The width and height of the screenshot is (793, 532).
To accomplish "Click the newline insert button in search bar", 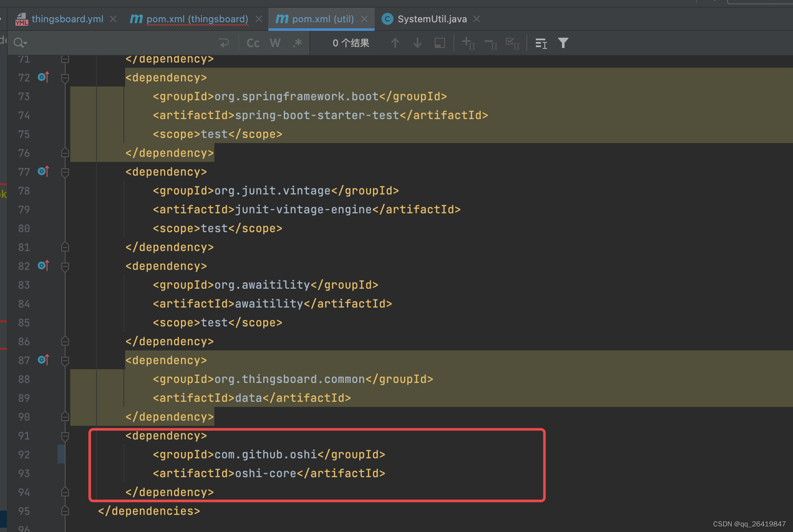I will (x=224, y=43).
